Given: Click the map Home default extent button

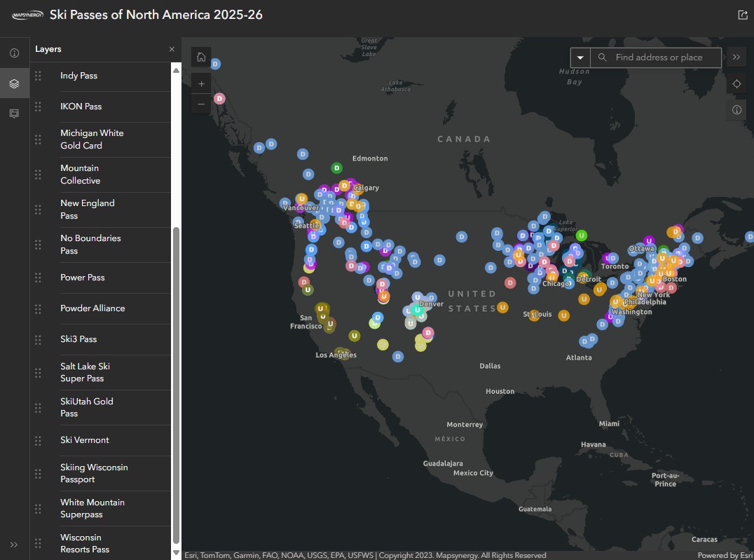Looking at the screenshot, I should 201,57.
